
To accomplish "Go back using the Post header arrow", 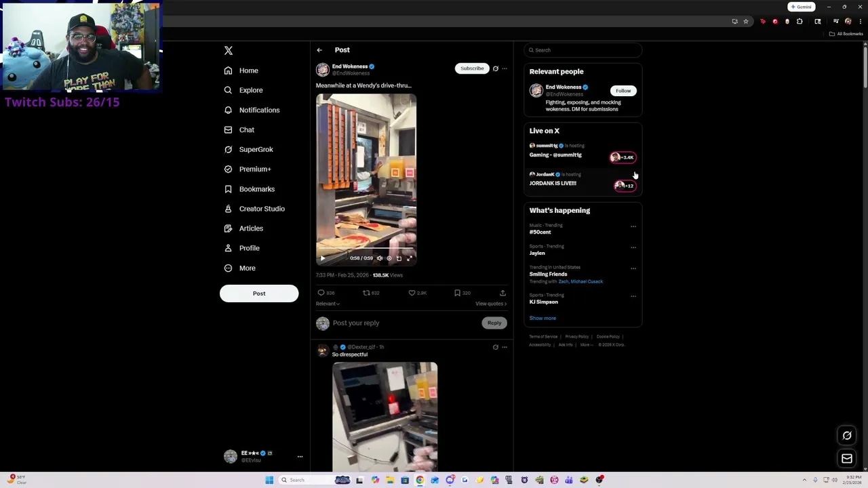I will (319, 50).
